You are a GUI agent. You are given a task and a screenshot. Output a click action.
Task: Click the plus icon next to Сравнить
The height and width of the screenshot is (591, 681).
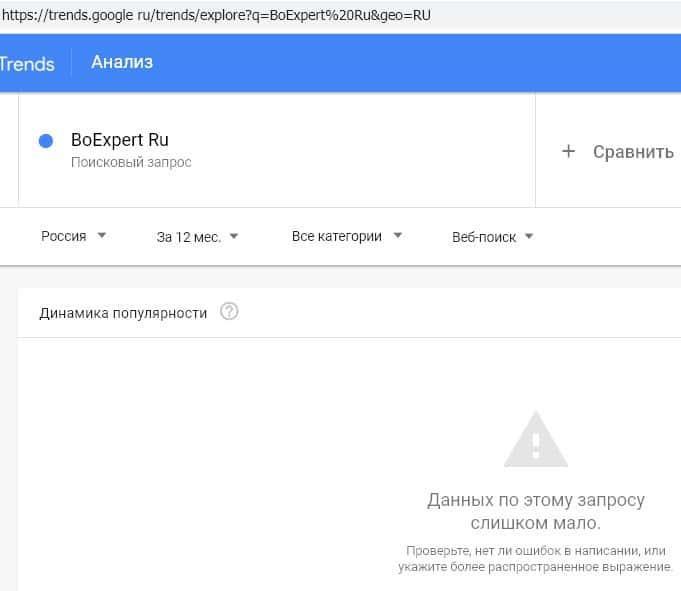[568, 151]
